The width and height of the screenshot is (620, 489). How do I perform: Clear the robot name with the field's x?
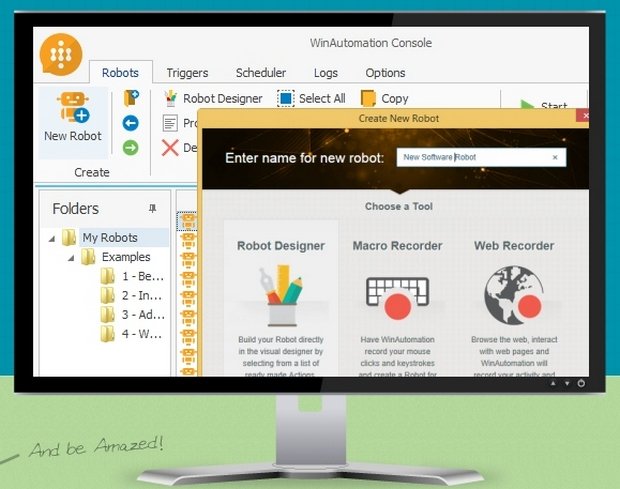click(555, 157)
